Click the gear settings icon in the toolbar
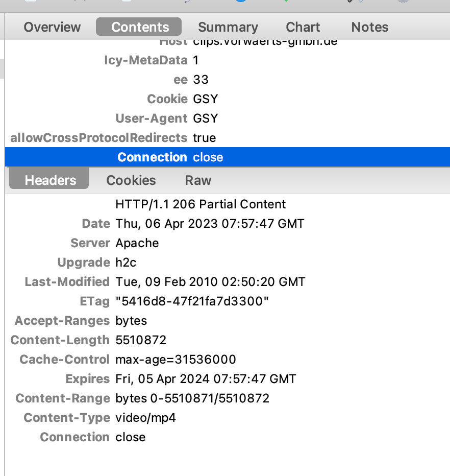The image size is (450, 476). click(403, 3)
